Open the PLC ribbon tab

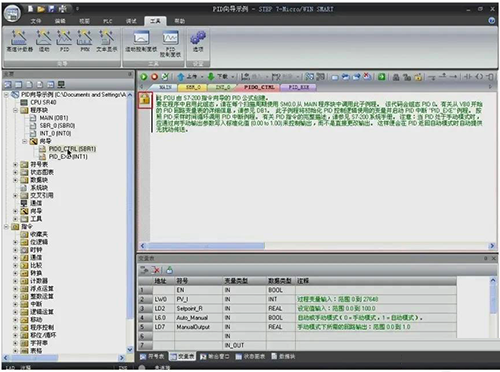[108, 21]
